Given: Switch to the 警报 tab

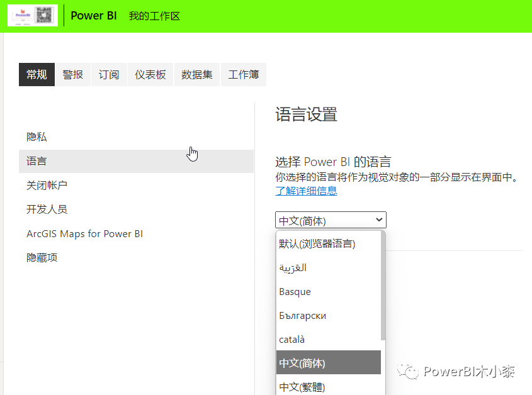Looking at the screenshot, I should click(73, 75).
